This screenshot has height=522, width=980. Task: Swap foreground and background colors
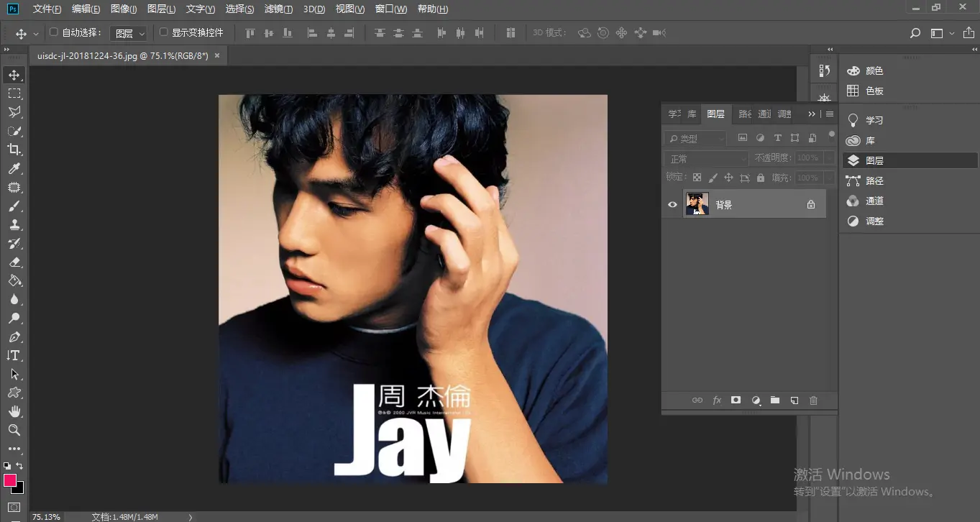coord(19,466)
